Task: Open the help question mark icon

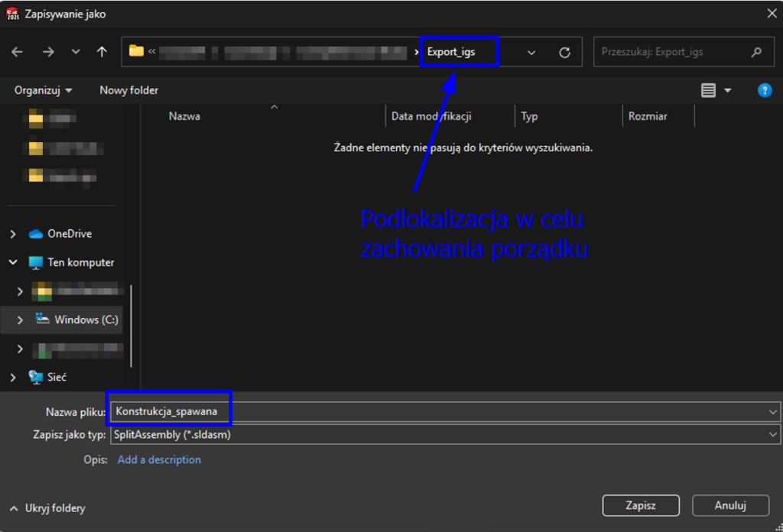Action: [764, 90]
